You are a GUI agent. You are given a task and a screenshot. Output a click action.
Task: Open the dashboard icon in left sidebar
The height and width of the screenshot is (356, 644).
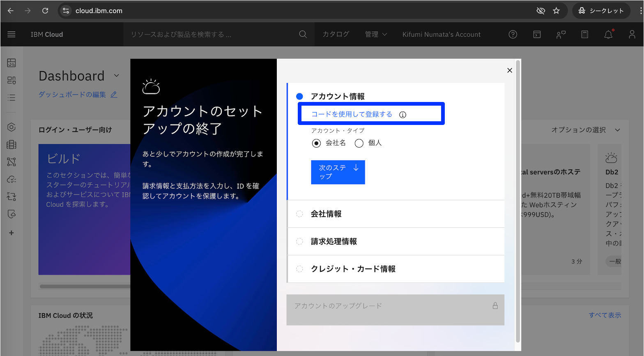click(x=11, y=63)
